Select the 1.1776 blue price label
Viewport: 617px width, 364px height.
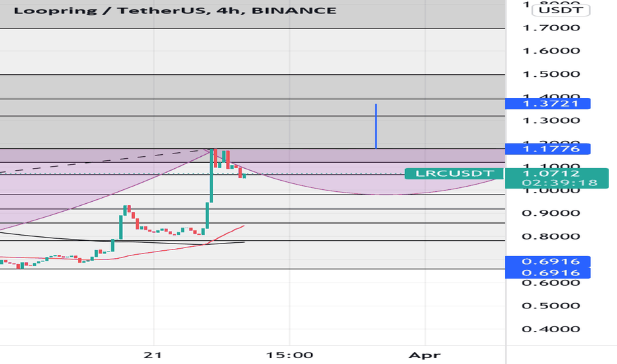(547, 149)
